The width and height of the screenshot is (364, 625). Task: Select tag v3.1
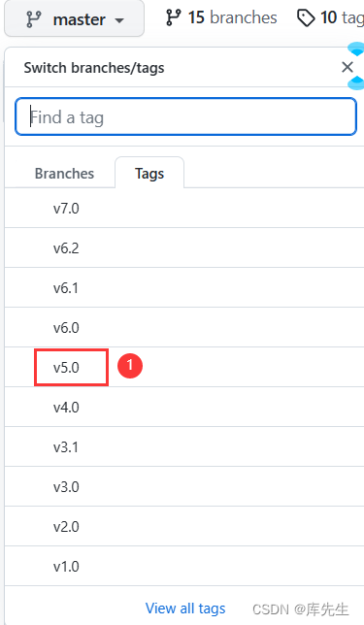pos(184,446)
